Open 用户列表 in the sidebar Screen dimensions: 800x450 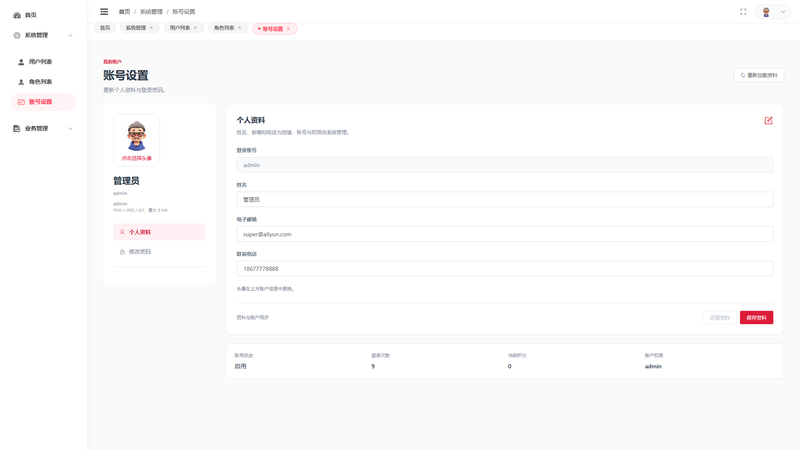pyautogui.click(x=43, y=62)
